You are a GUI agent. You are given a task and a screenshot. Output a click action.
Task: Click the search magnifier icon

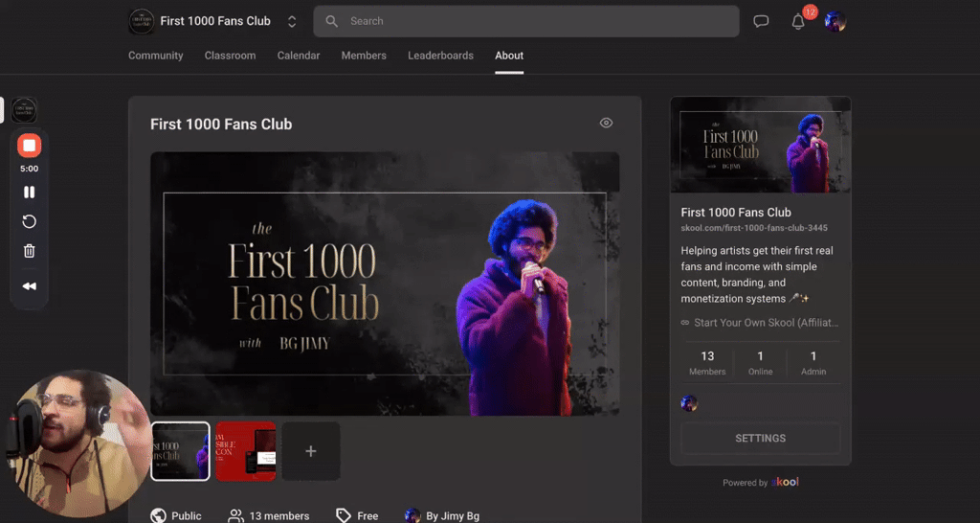coord(332,21)
